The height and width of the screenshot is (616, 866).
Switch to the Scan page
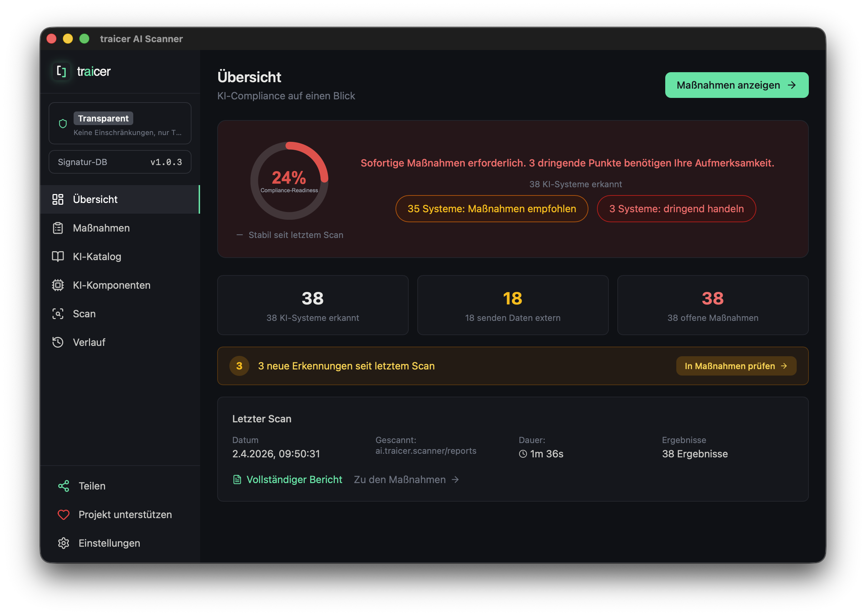(x=120, y=314)
